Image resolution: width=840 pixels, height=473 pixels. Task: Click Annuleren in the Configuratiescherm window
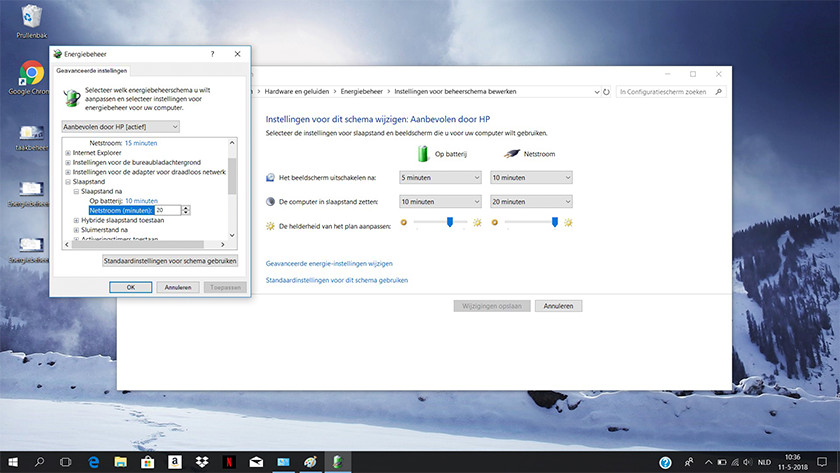[x=558, y=306]
